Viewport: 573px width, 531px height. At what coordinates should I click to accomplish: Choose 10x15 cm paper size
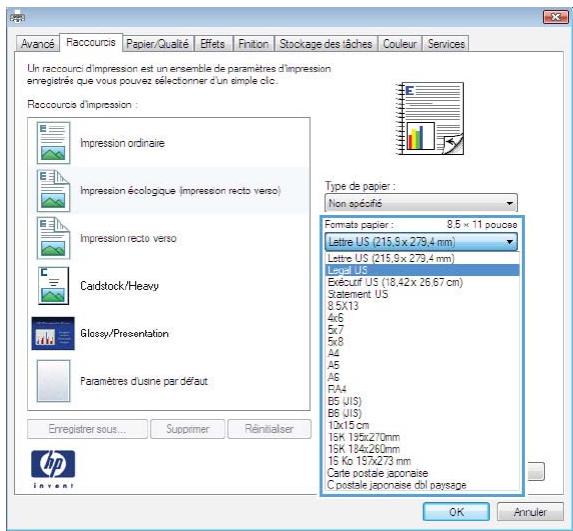click(x=422, y=425)
